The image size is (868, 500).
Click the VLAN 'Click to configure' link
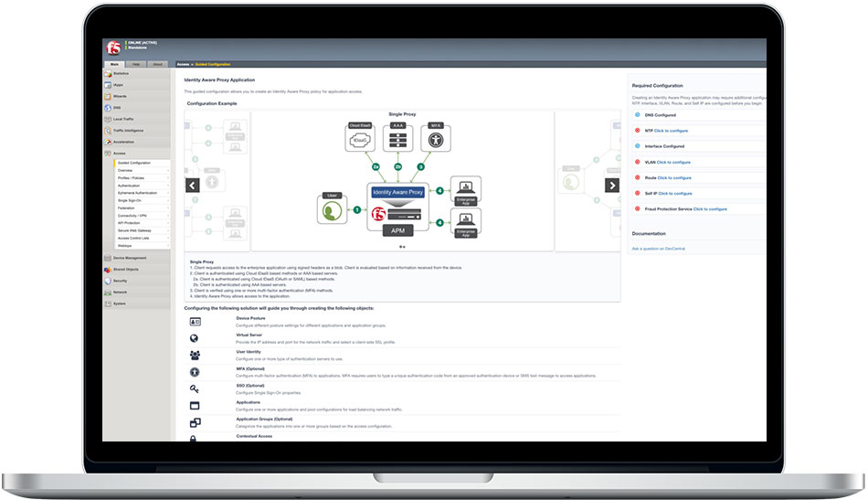tap(673, 163)
